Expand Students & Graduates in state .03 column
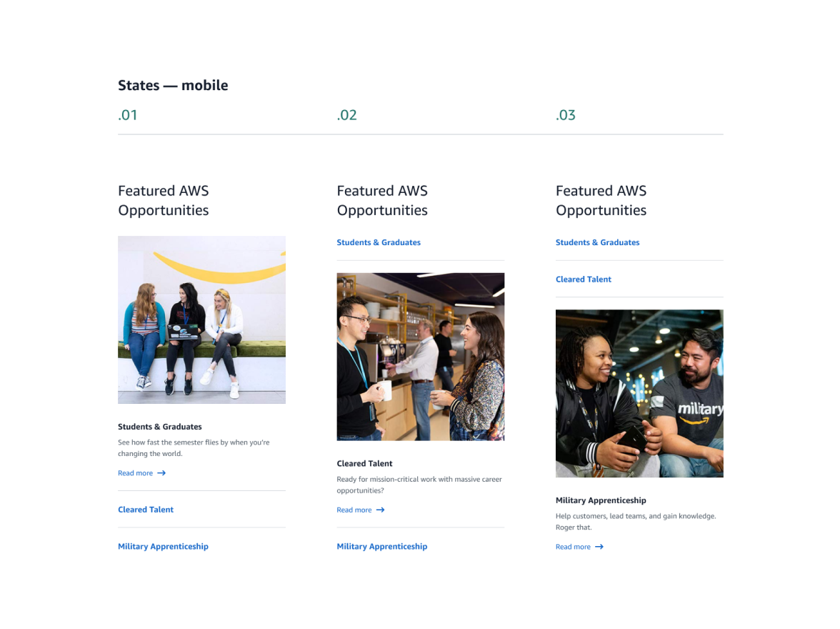This screenshot has height=629, width=840. coord(597,242)
